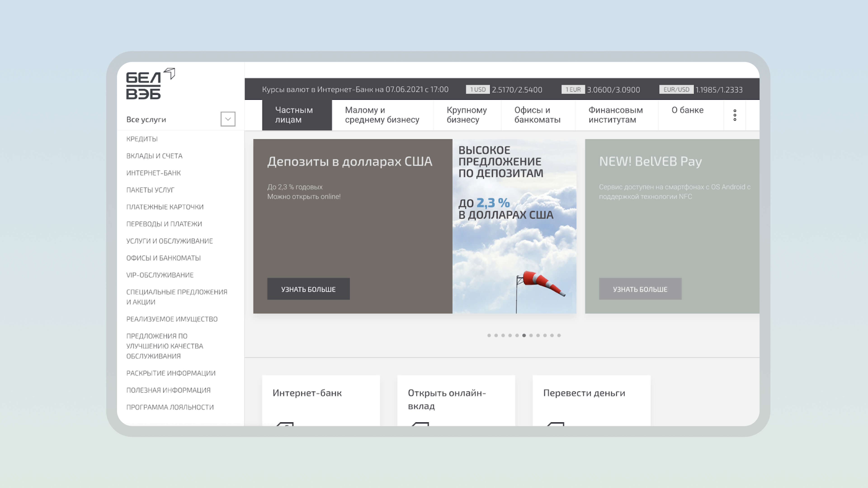Open the ПЛАТЕЖНЫЕ КАРТОЧКИ sidebar link
868x488 pixels.
(165, 207)
